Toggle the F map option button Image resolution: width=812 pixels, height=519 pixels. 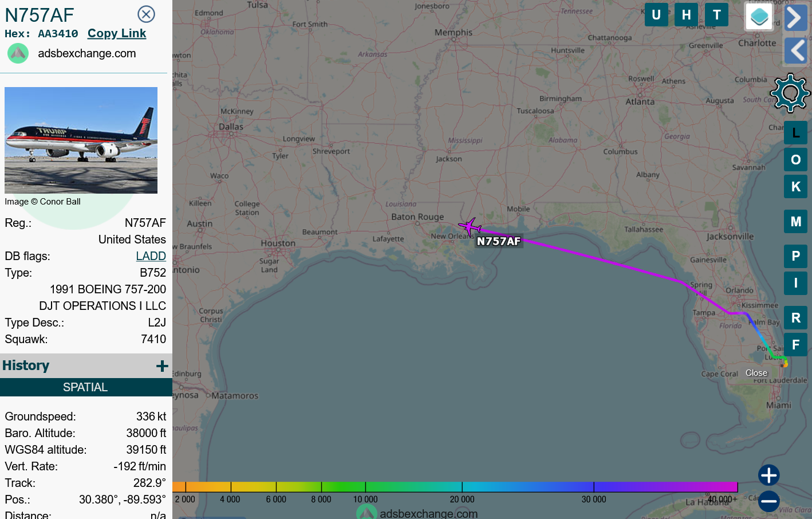(795, 345)
